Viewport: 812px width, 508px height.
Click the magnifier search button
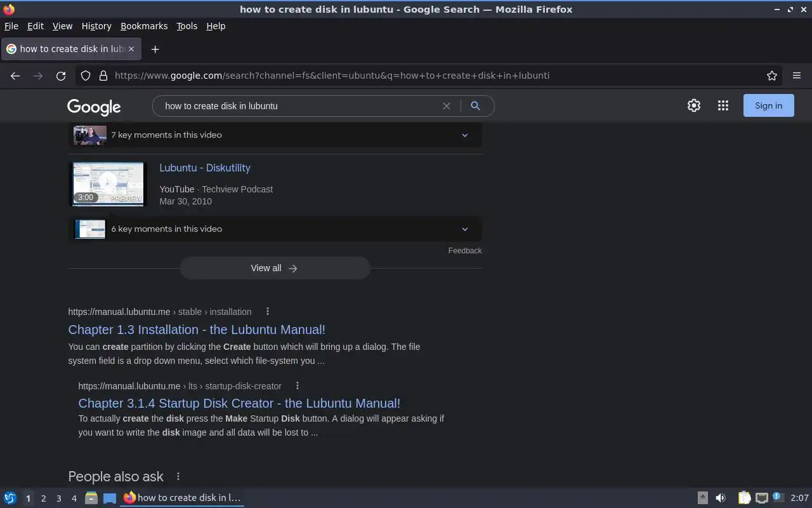(475, 106)
